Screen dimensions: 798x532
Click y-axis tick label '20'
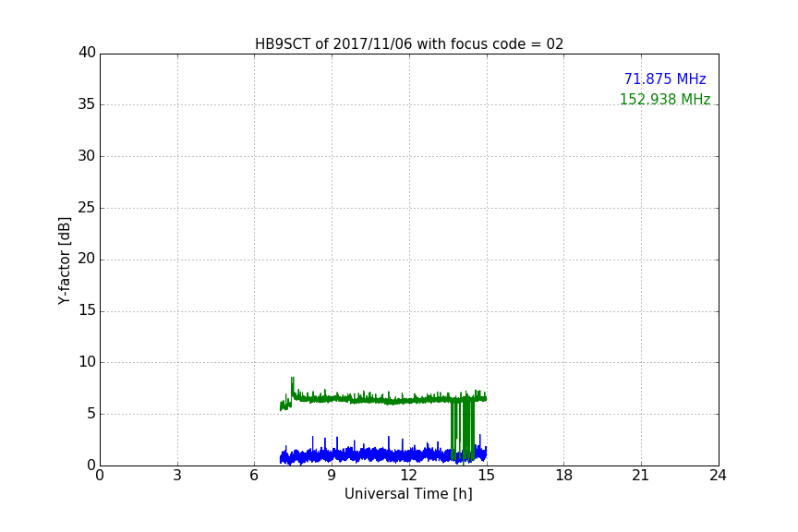(x=87, y=260)
